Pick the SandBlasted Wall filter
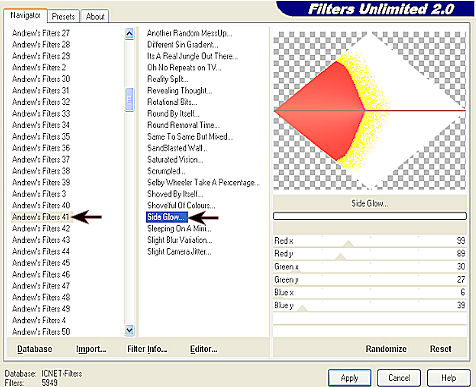Viewport: 476px width, 387px height. pyautogui.click(x=177, y=148)
